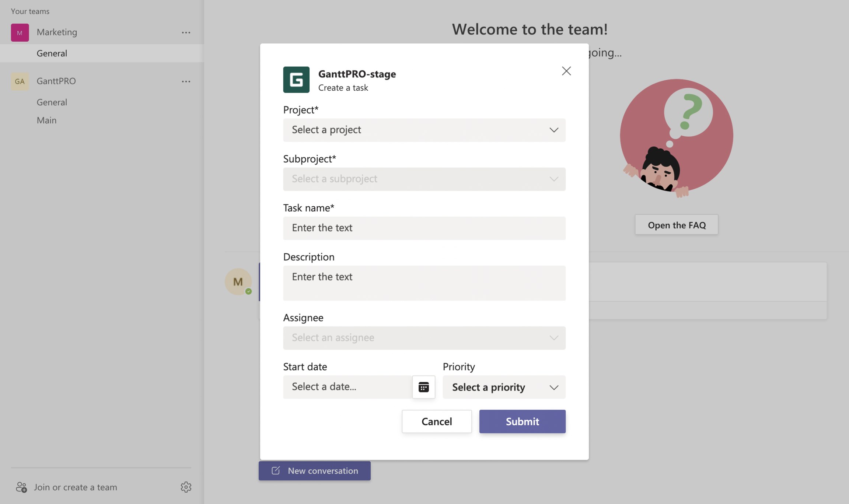The image size is (849, 504).
Task: Click the settings gear at the bottom
Action: (x=186, y=487)
